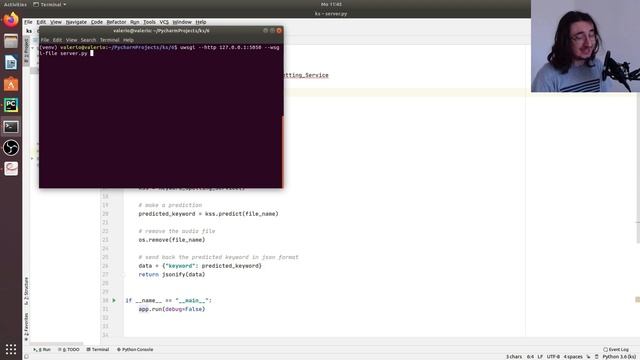Click the return jsonify(data) line
The image size is (640, 360).
[172, 274]
